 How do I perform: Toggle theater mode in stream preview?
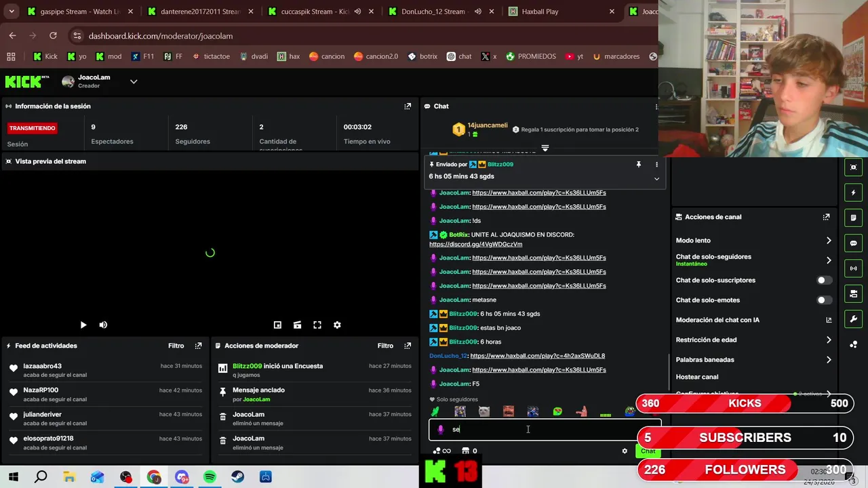pos(297,325)
